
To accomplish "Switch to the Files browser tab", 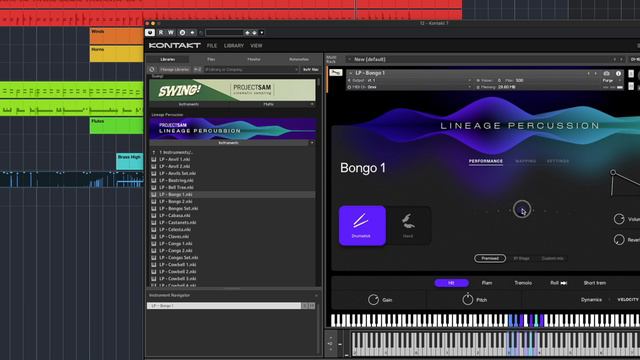I will tap(211, 60).
